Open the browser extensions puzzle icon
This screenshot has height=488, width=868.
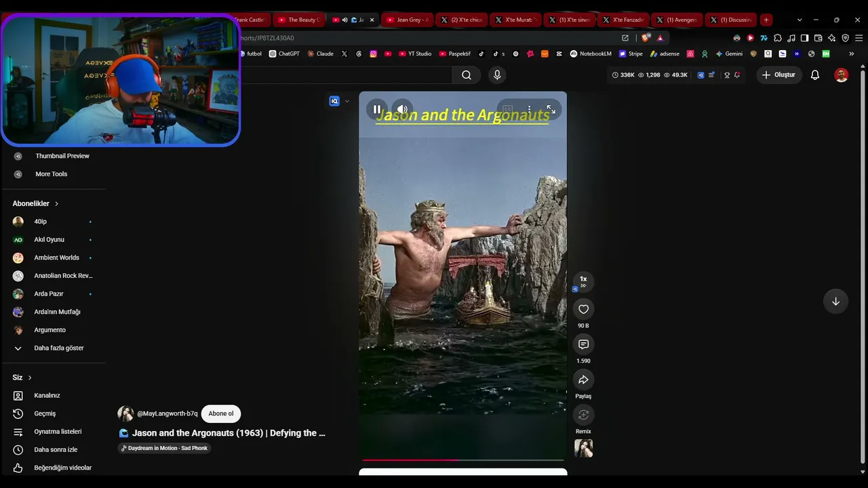777,38
